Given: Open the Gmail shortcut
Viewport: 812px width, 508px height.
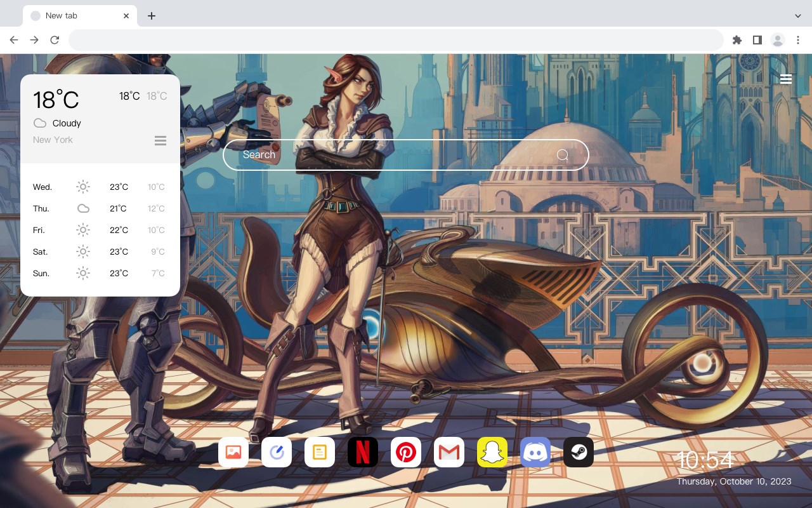Looking at the screenshot, I should pos(449,452).
